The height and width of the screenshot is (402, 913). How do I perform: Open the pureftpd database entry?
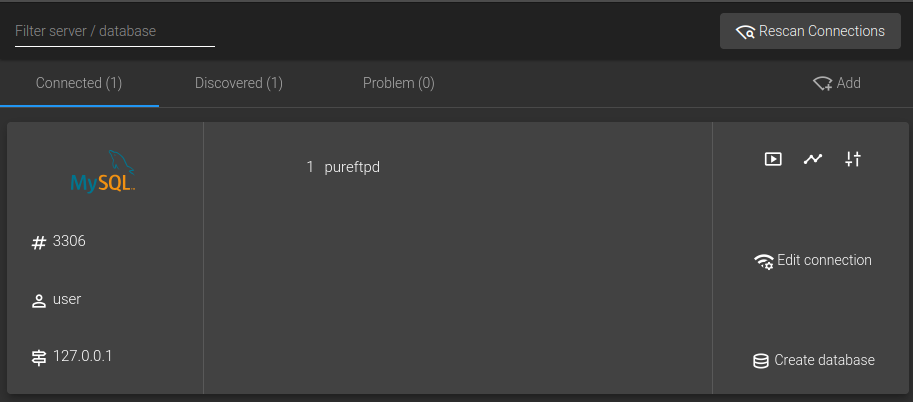click(x=352, y=167)
